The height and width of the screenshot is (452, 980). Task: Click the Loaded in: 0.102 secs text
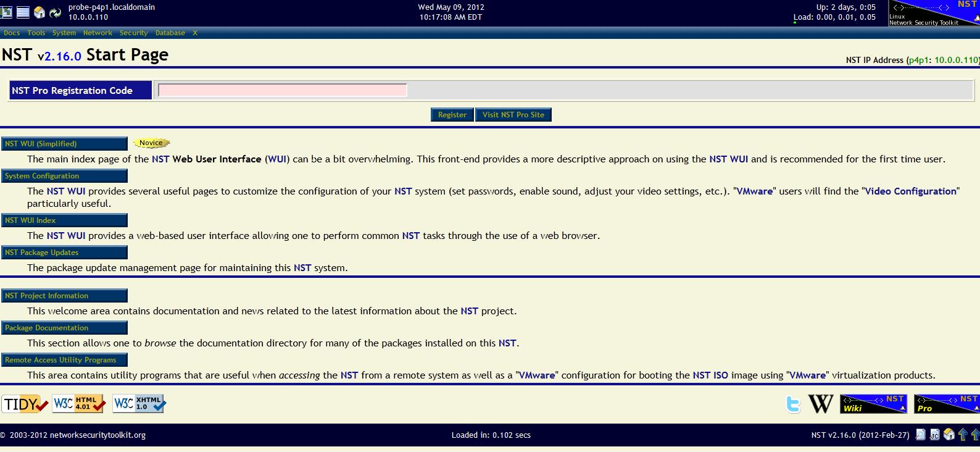[x=491, y=435]
